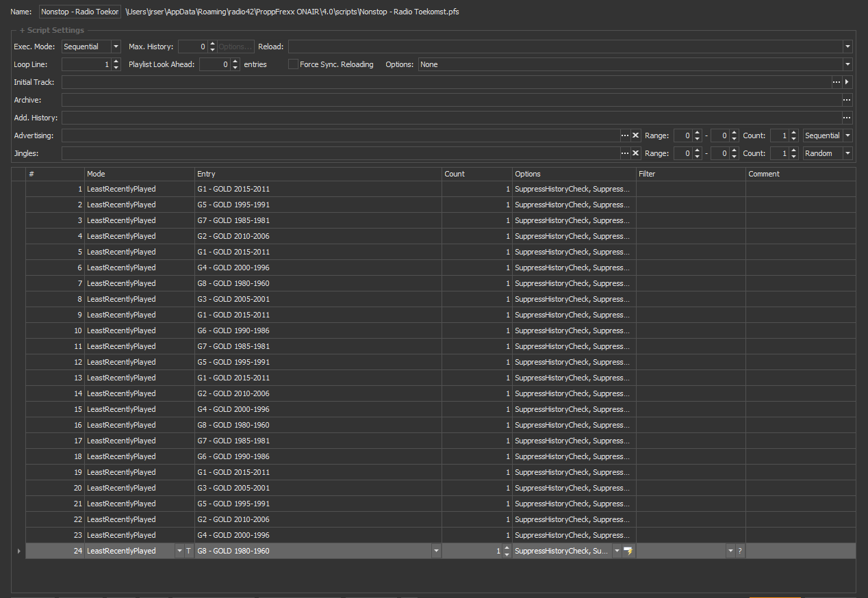Screen dimensions: 868x598
Task: Open the Entry dropdown in row 24
Action: click(x=436, y=551)
